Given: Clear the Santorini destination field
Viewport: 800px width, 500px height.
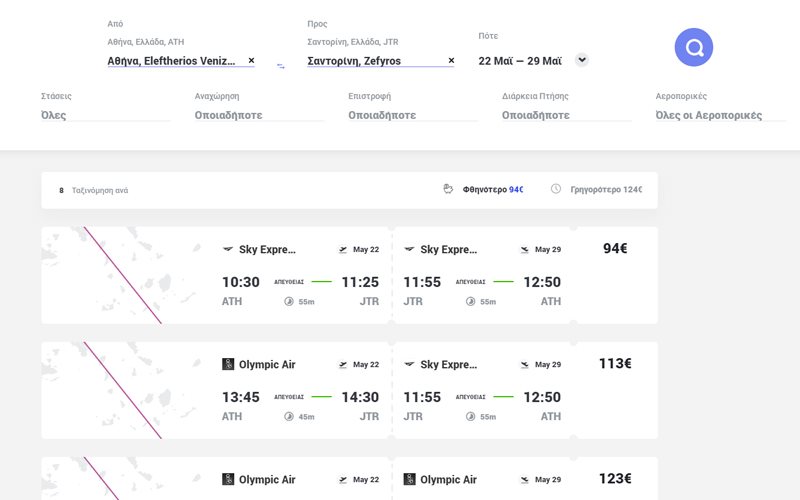Looking at the screenshot, I should [451, 61].
